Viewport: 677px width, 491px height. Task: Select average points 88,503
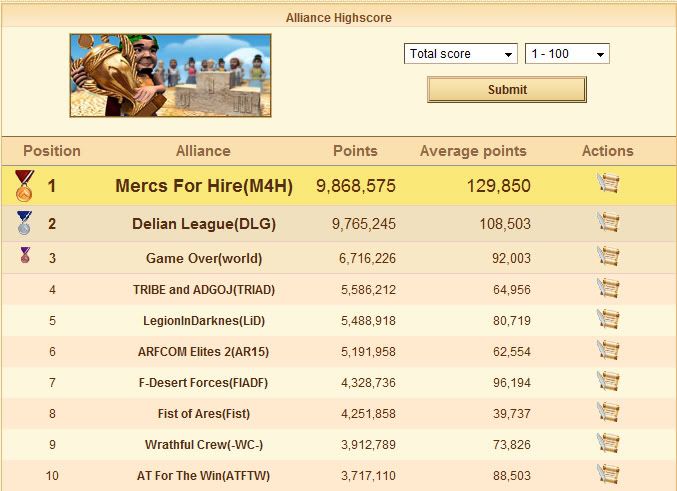[512, 476]
